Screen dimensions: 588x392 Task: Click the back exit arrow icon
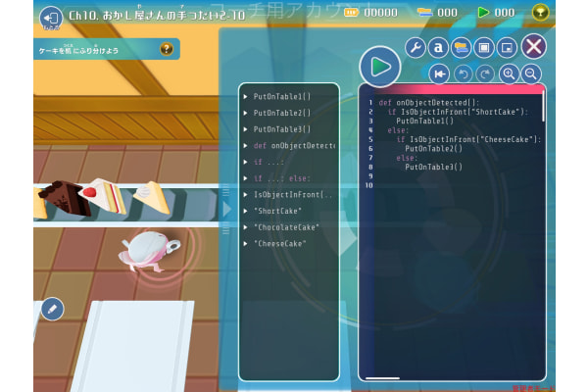(x=49, y=16)
